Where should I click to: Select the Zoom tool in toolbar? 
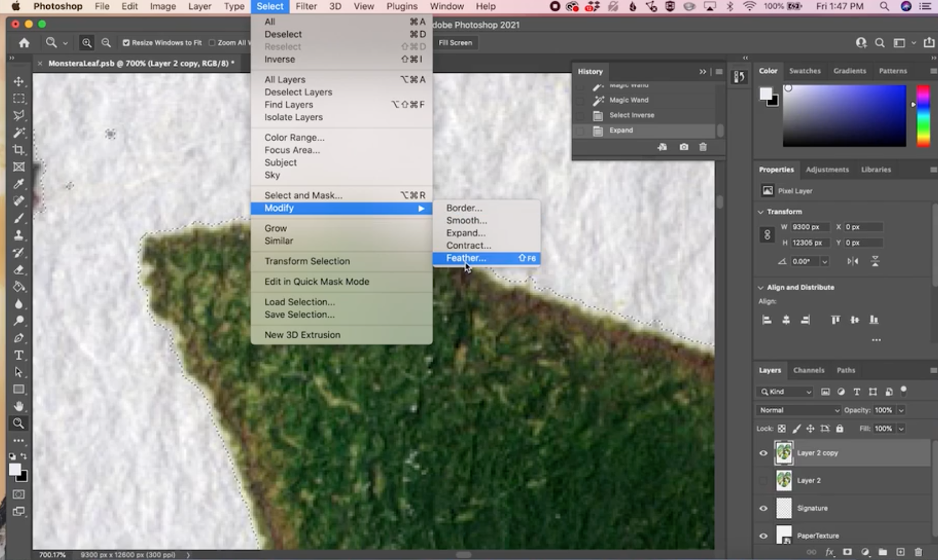19,423
